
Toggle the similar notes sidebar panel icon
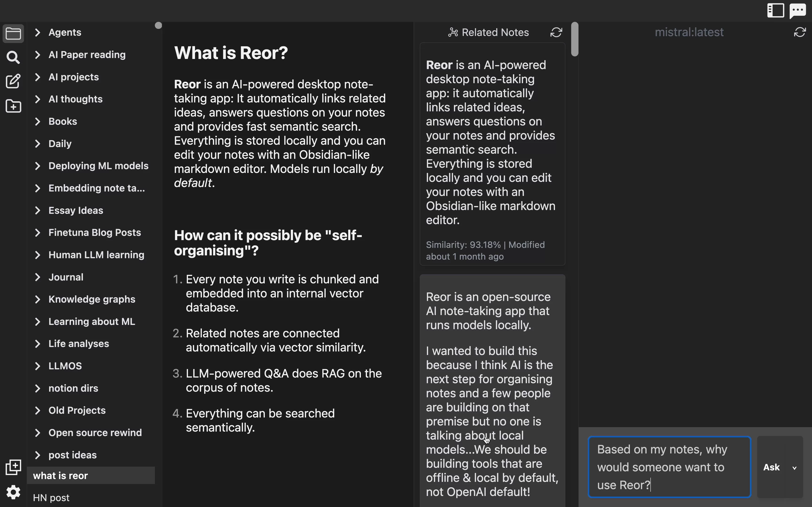pyautogui.click(x=775, y=10)
